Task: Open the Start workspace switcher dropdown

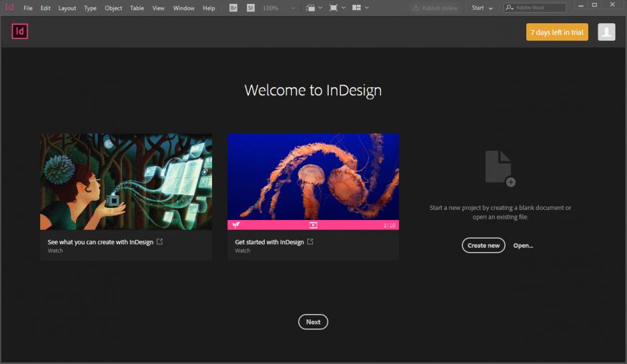Action: 482,8
